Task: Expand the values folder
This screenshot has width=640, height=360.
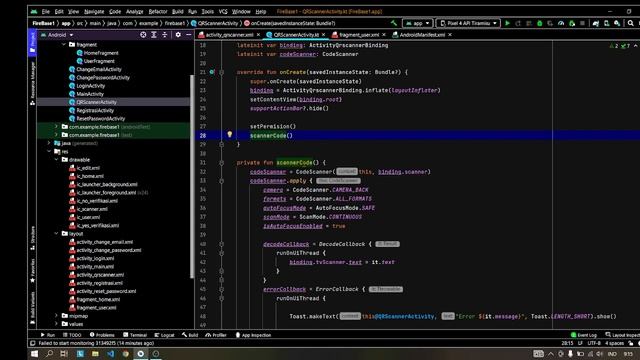Action: (56, 324)
